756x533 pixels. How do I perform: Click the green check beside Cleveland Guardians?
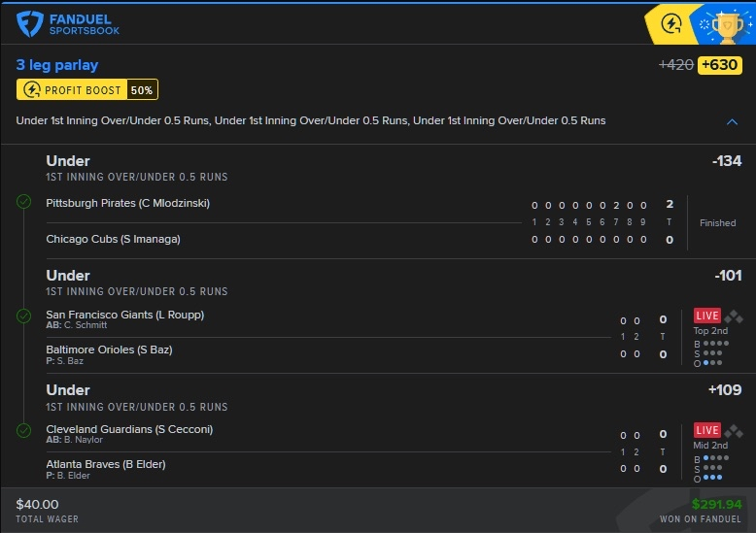[23, 430]
